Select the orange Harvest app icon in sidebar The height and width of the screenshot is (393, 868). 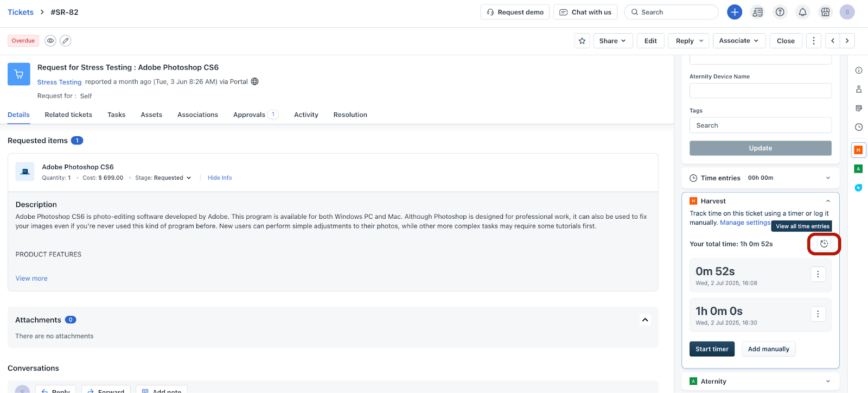point(858,150)
